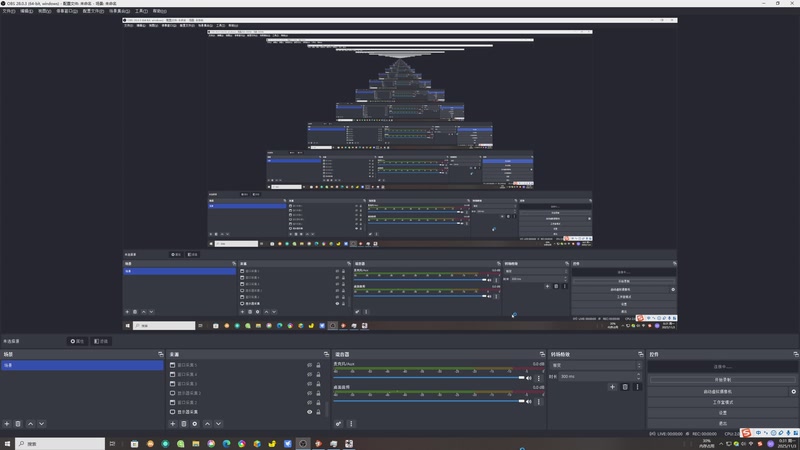
Task: Mute the Mic/Aux speaker icon
Action: point(529,378)
